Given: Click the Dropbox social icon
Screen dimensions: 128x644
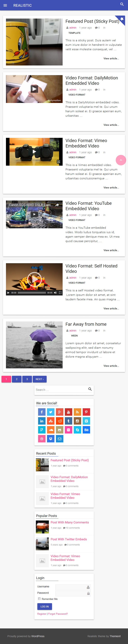Looking at the screenshot, I should pos(51,438).
